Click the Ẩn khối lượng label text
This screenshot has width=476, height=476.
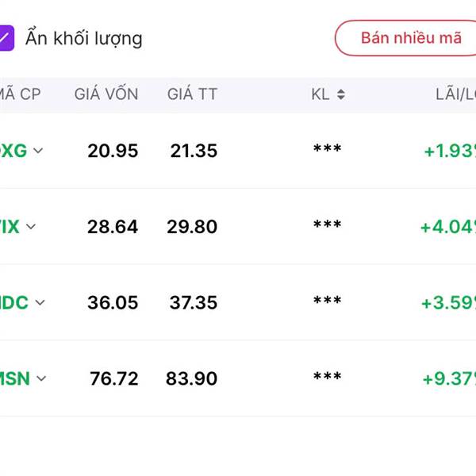coord(83,38)
